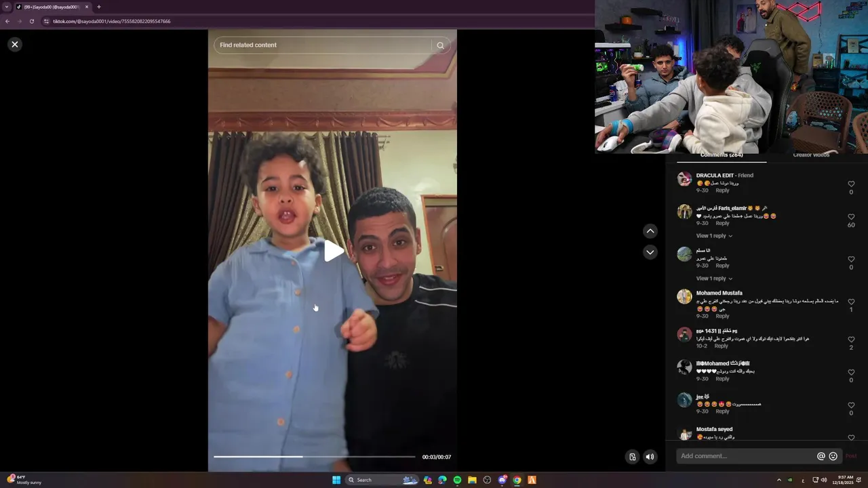
Task: Like joe's comment
Action: pos(851,405)
